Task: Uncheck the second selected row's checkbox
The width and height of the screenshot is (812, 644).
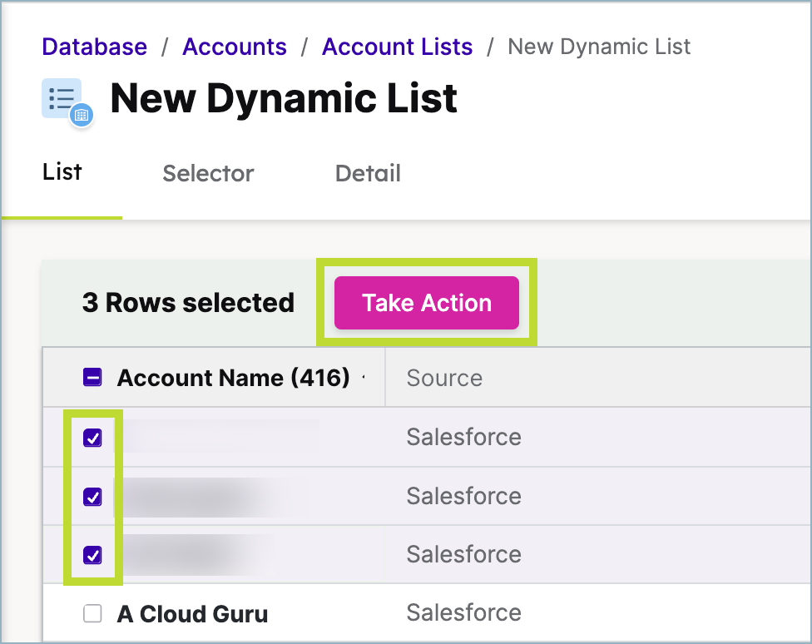Action: coord(94,496)
